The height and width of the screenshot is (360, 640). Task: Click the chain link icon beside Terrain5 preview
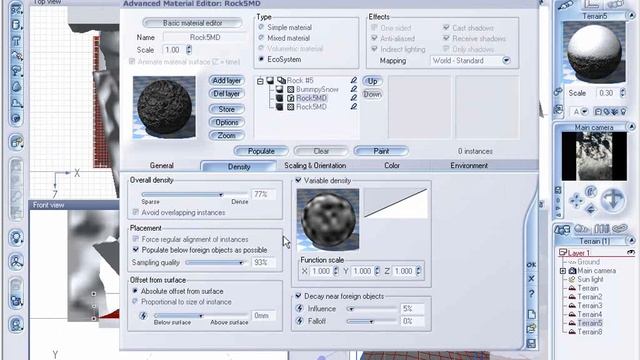[558, 92]
